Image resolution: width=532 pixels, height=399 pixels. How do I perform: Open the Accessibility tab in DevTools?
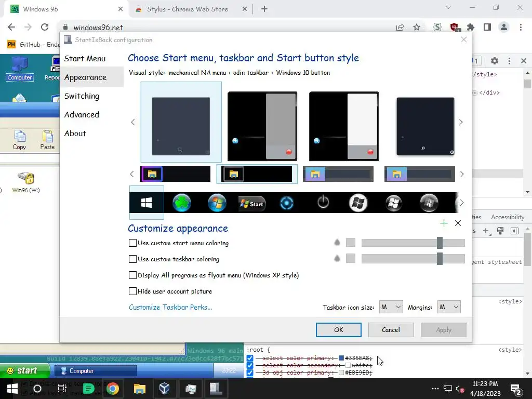coord(508,217)
